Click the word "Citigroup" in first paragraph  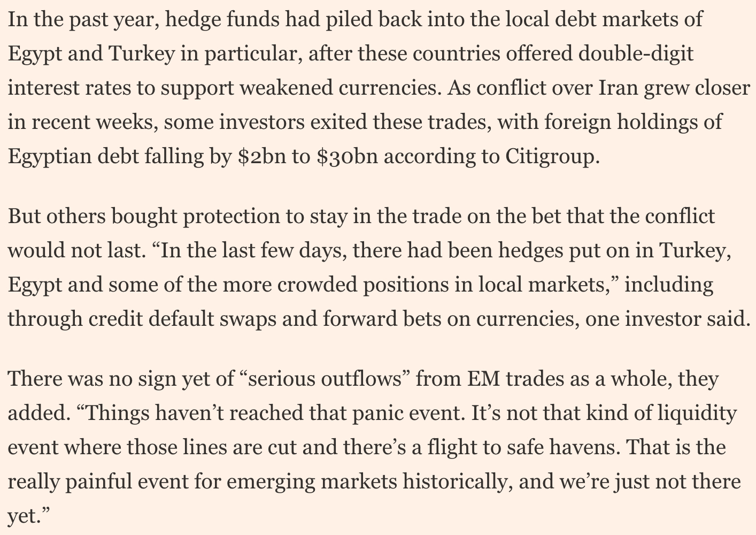pos(548,156)
